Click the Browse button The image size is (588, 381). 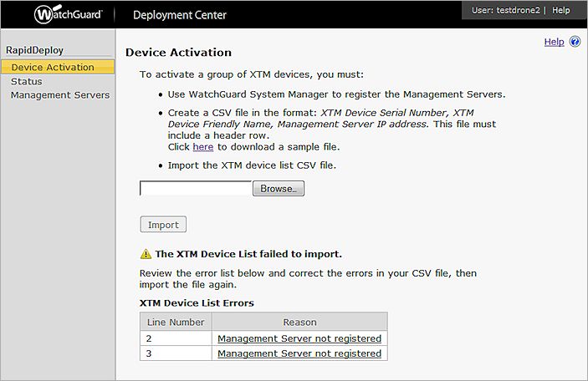tap(279, 189)
